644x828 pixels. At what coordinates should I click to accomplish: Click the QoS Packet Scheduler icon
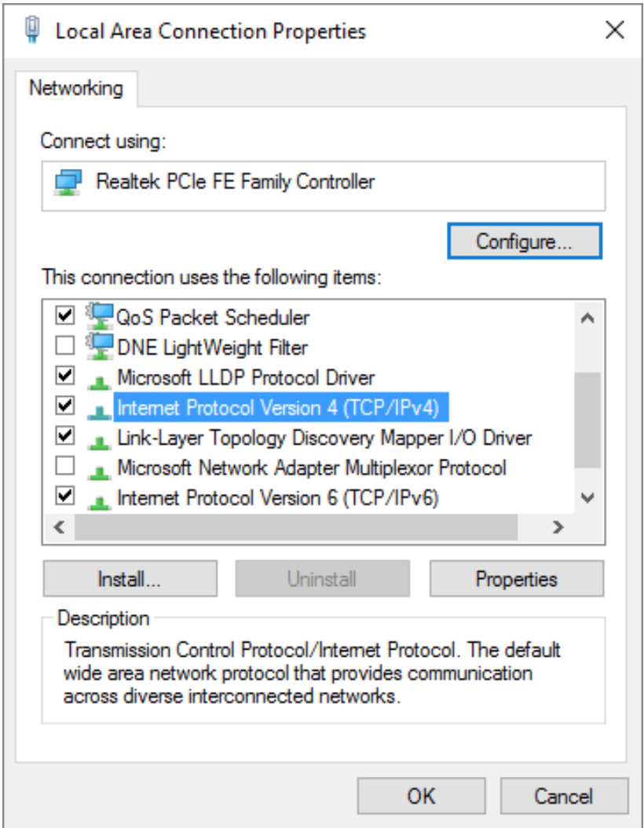pyautogui.click(x=99, y=317)
